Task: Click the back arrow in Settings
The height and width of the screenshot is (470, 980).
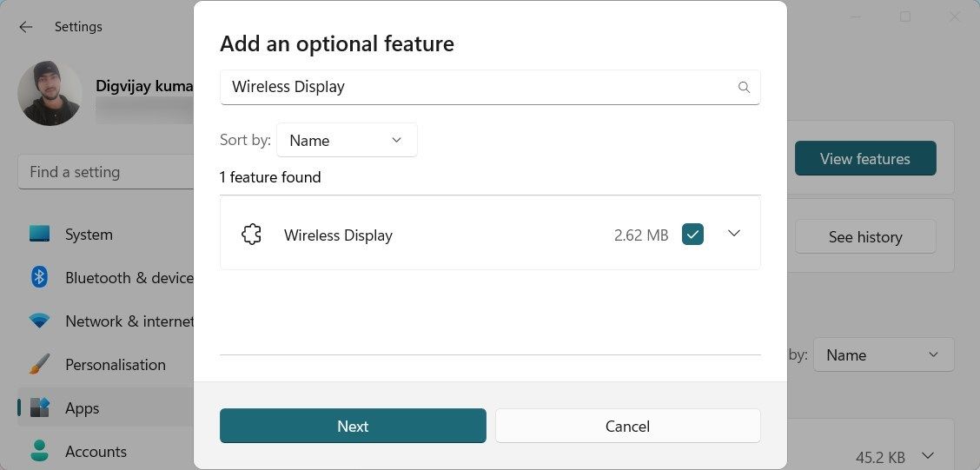Action: point(26,27)
